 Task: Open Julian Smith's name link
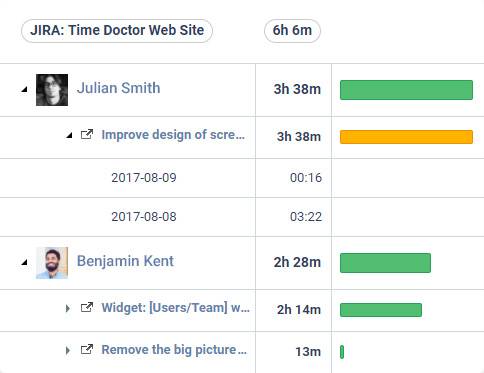point(119,88)
